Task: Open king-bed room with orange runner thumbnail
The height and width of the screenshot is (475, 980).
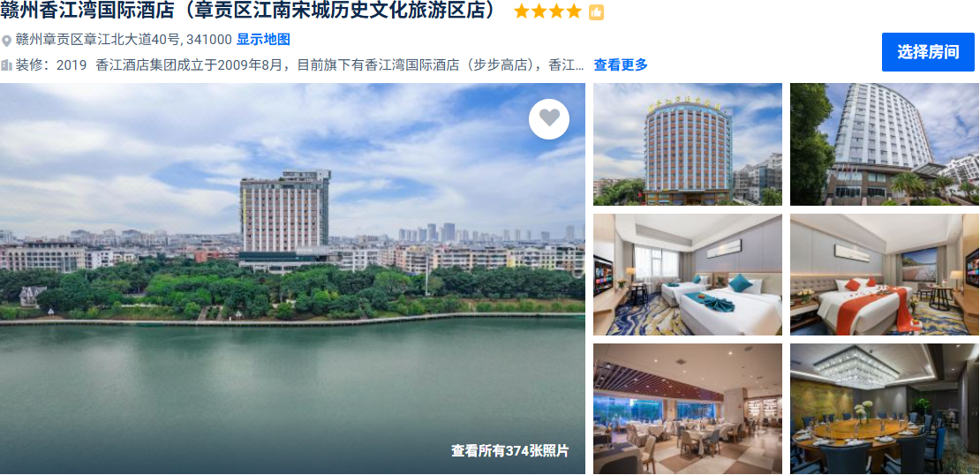Action: pos(885,275)
